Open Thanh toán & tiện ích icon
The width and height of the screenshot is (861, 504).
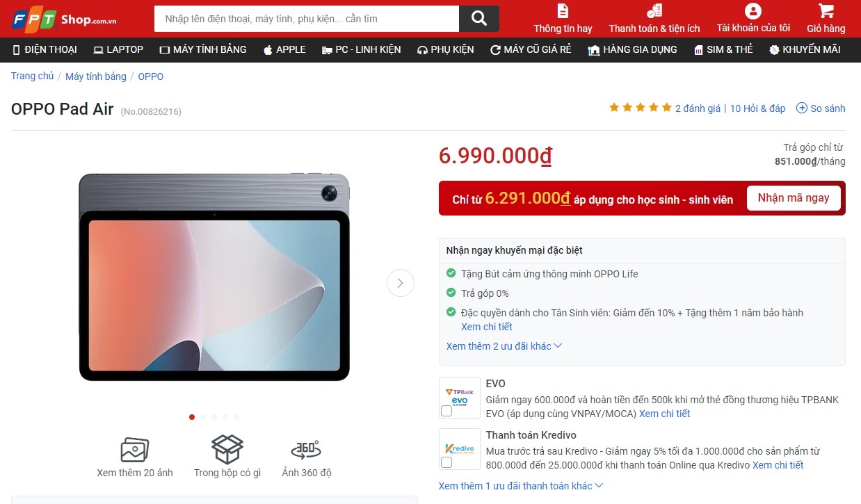(654, 11)
